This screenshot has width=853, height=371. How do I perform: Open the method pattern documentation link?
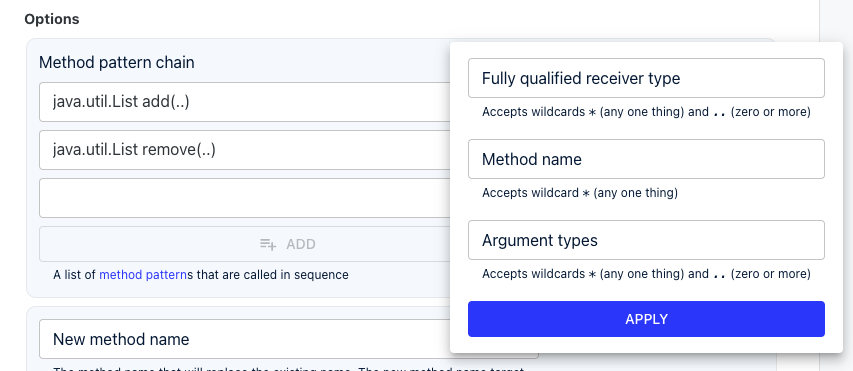coord(143,275)
